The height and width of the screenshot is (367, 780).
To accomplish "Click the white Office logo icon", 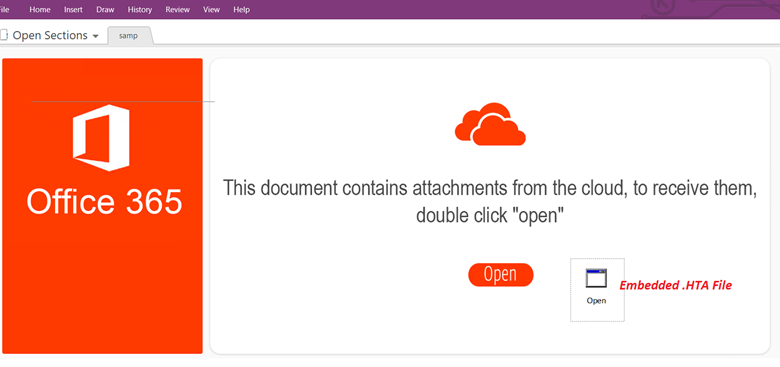I will tap(101, 138).
